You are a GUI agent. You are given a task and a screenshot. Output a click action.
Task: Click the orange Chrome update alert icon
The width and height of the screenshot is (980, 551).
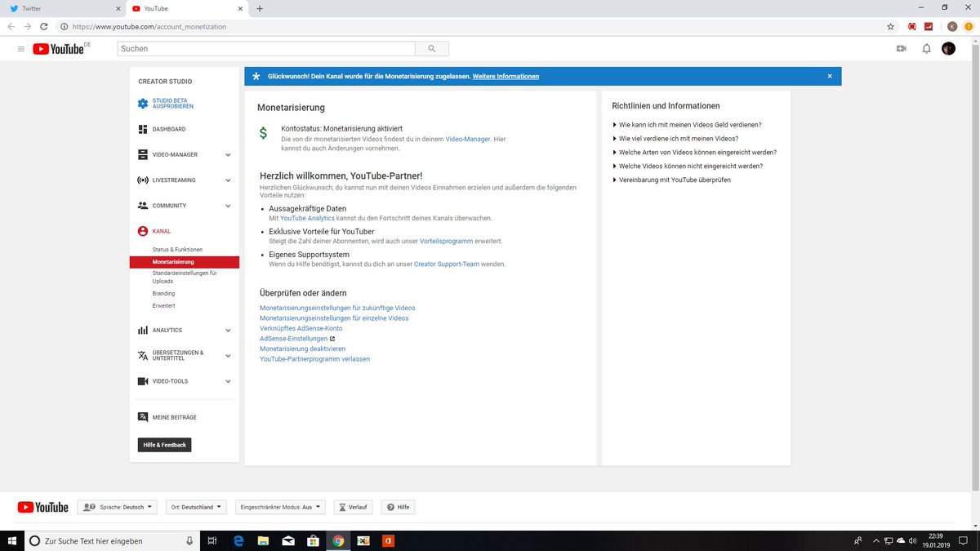coord(968,26)
